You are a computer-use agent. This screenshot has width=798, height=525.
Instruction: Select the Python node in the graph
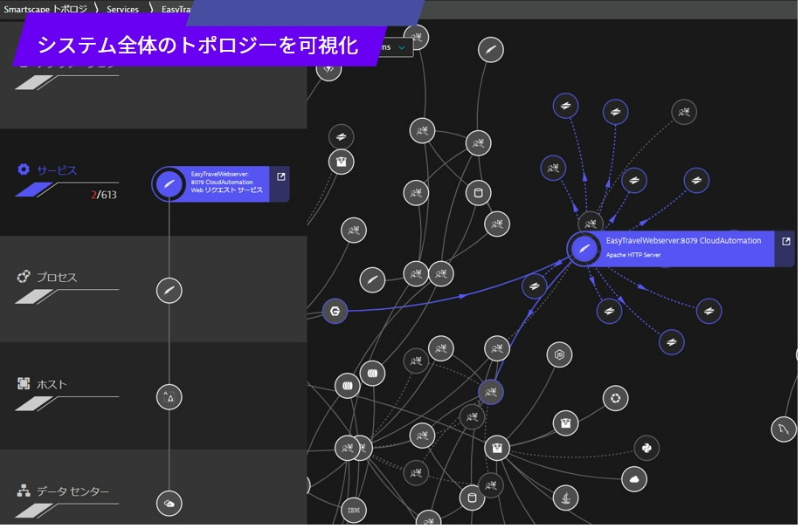[646, 448]
